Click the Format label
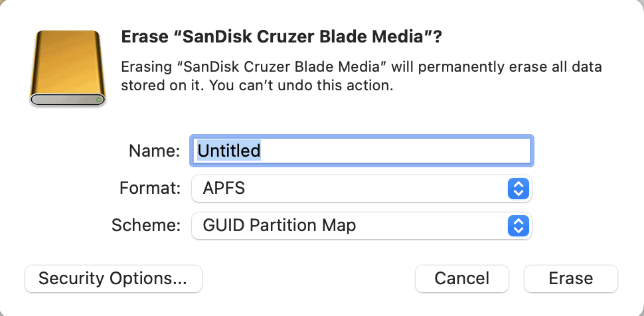Image resolution: width=644 pixels, height=316 pixels. [150, 188]
